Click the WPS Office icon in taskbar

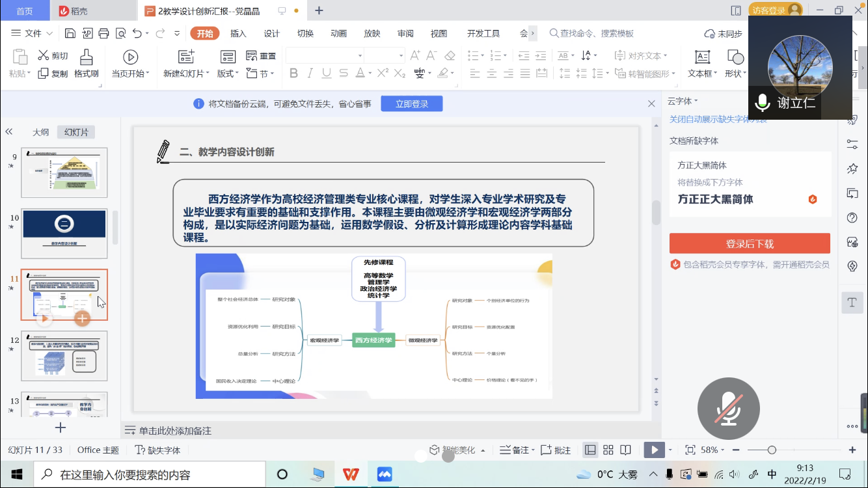point(351,474)
